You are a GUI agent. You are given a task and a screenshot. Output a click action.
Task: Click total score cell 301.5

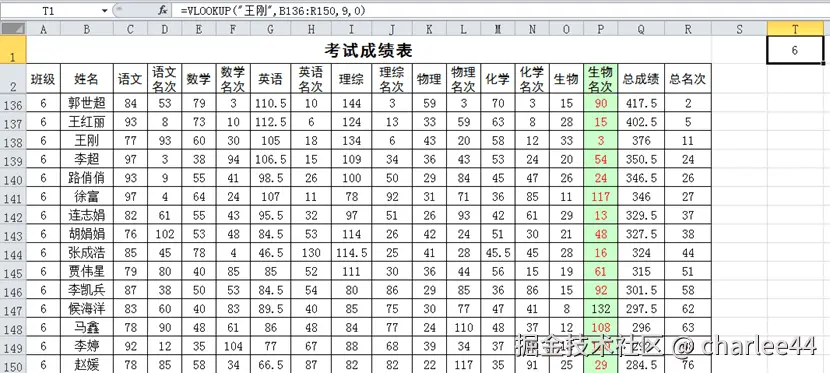[641, 290]
